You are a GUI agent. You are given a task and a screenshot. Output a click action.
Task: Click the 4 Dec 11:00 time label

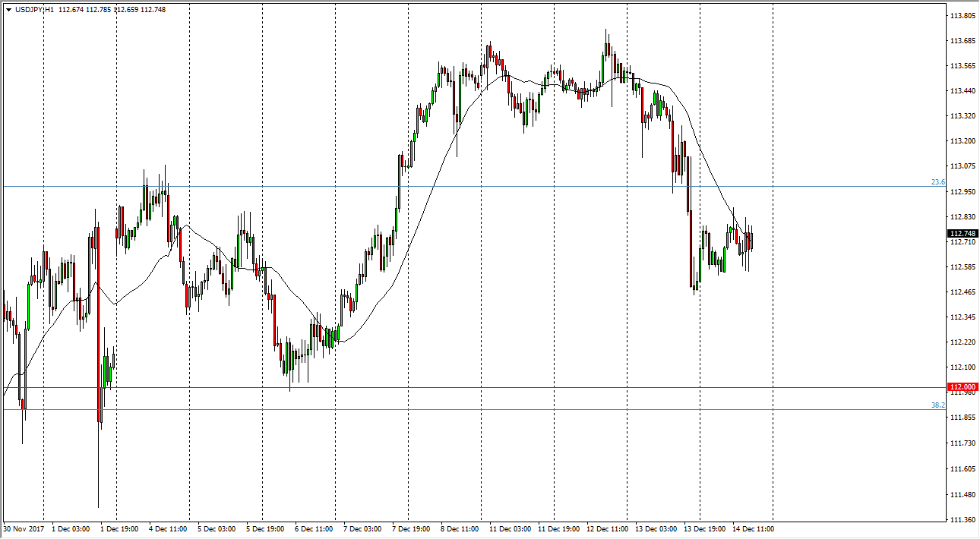169,528
